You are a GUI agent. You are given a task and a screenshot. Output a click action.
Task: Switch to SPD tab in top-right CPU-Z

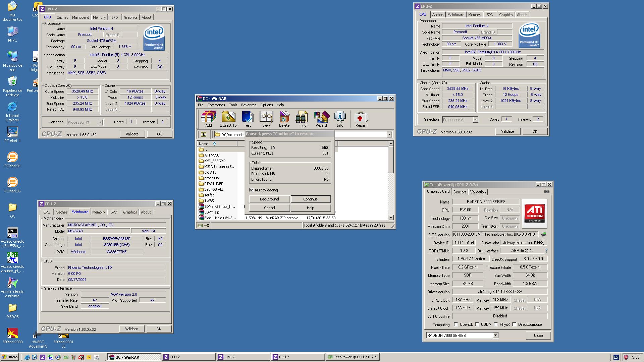tap(490, 15)
